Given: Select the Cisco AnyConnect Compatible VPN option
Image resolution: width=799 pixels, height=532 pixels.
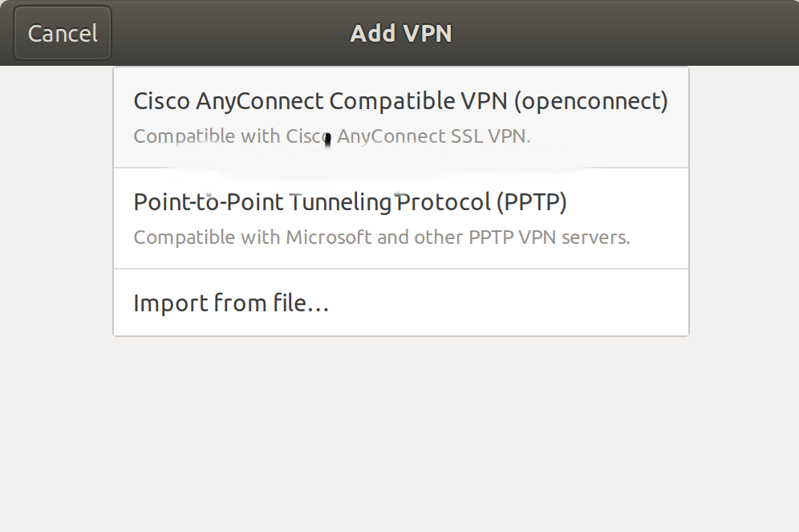Looking at the screenshot, I should pos(399,116).
